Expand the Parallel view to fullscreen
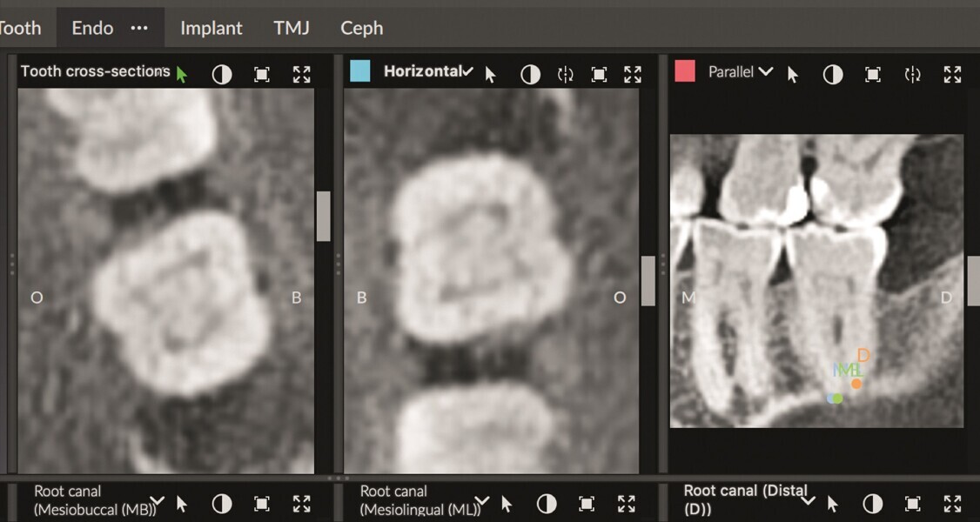This screenshot has height=522, width=980. pos(952,75)
